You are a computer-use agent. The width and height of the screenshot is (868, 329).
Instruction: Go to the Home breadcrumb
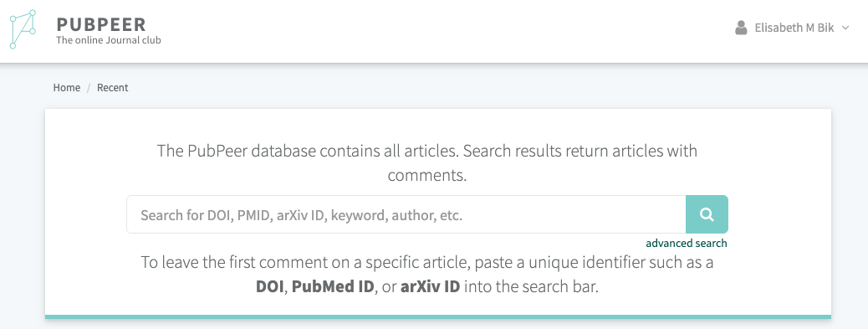click(x=66, y=88)
